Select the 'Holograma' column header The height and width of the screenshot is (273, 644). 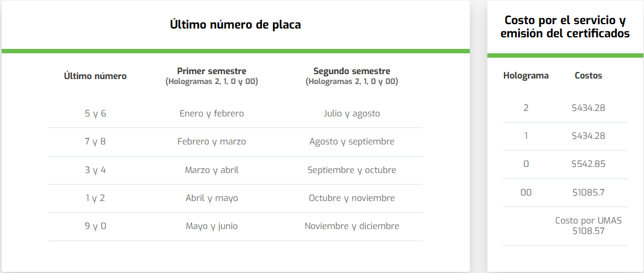click(x=526, y=76)
